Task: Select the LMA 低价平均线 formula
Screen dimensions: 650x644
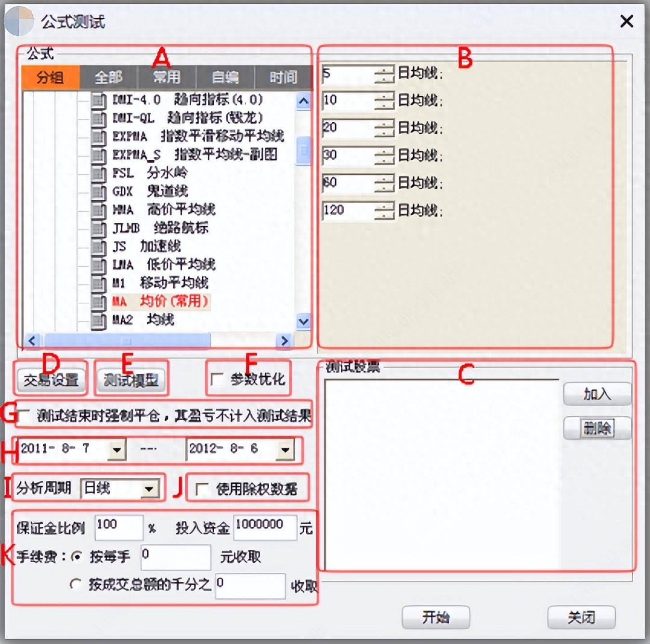Action: [x=164, y=264]
